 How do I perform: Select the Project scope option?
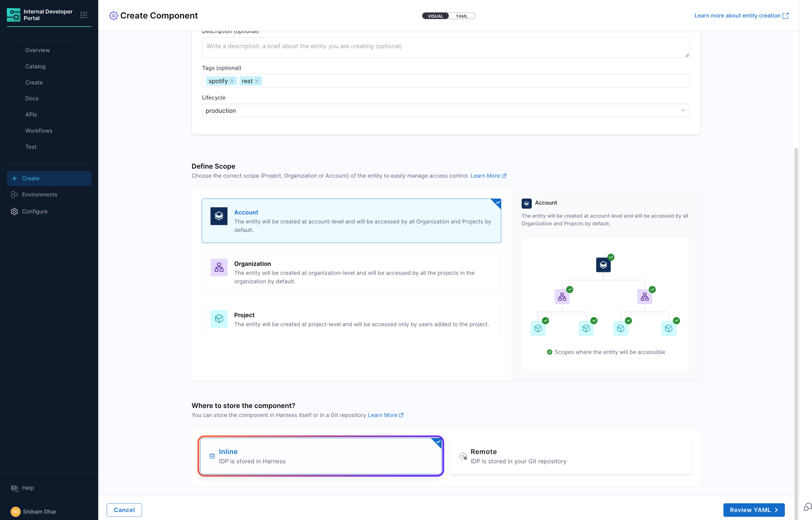[351, 320]
